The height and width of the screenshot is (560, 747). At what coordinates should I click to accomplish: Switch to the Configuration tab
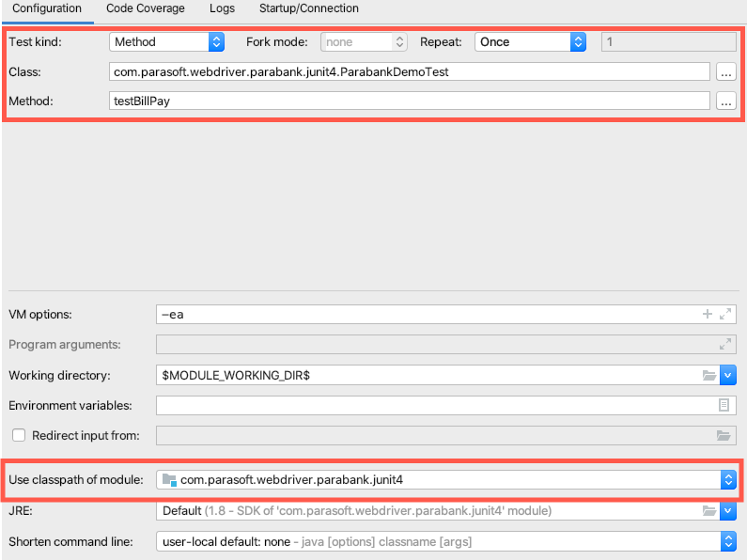click(47, 8)
